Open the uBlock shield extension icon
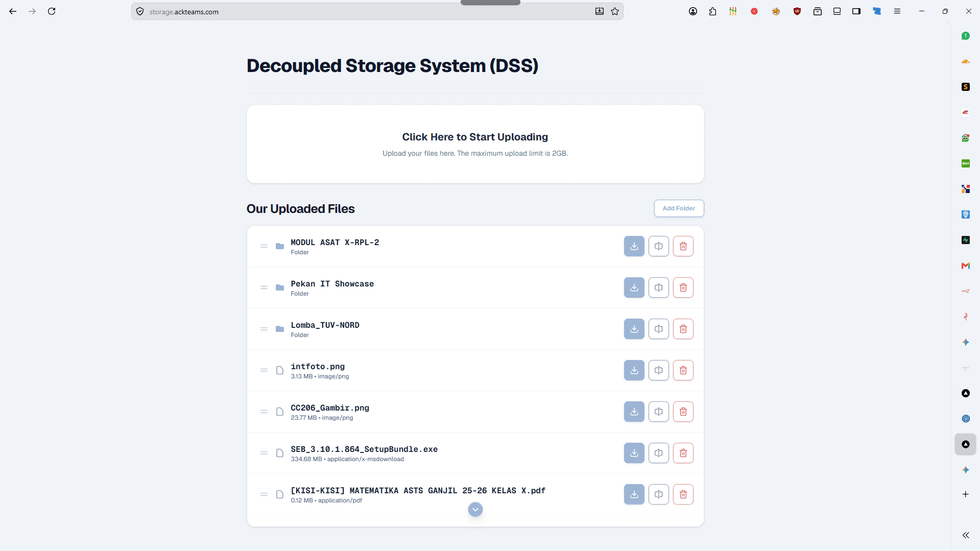Viewport: 980px width, 551px height. pyautogui.click(x=797, y=11)
